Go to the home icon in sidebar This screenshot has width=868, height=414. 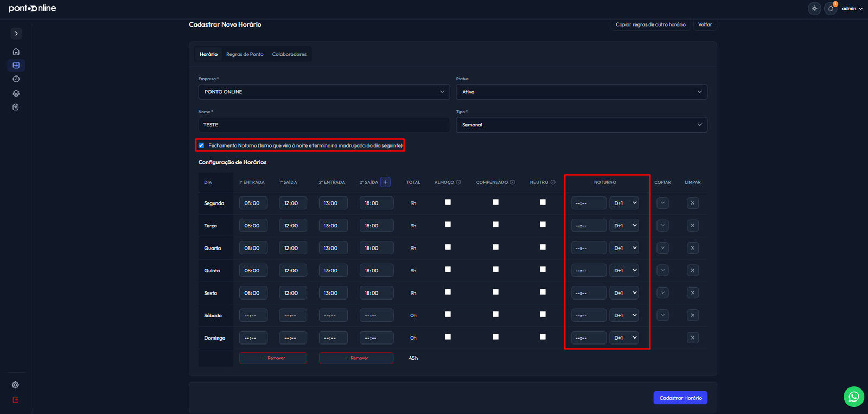click(16, 52)
